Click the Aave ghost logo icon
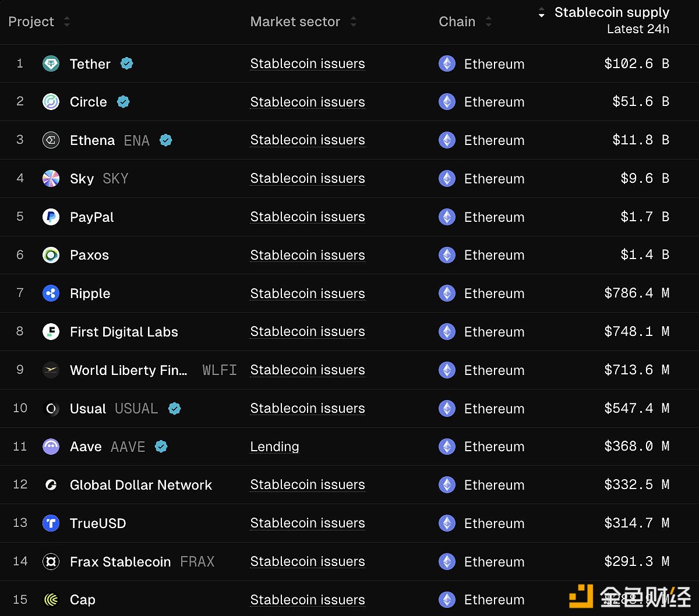Viewport: 699px width, 616px height. click(51, 447)
